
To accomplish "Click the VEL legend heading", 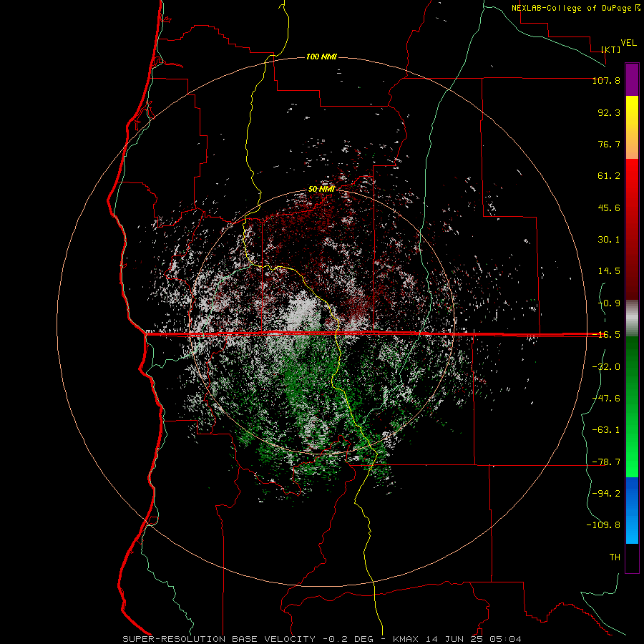I will coord(628,43).
